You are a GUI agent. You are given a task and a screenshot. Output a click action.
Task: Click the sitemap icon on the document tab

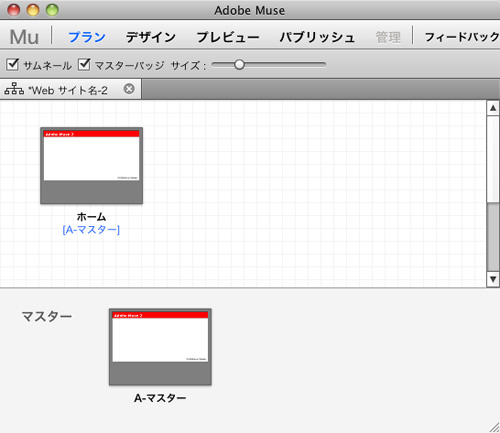14,89
